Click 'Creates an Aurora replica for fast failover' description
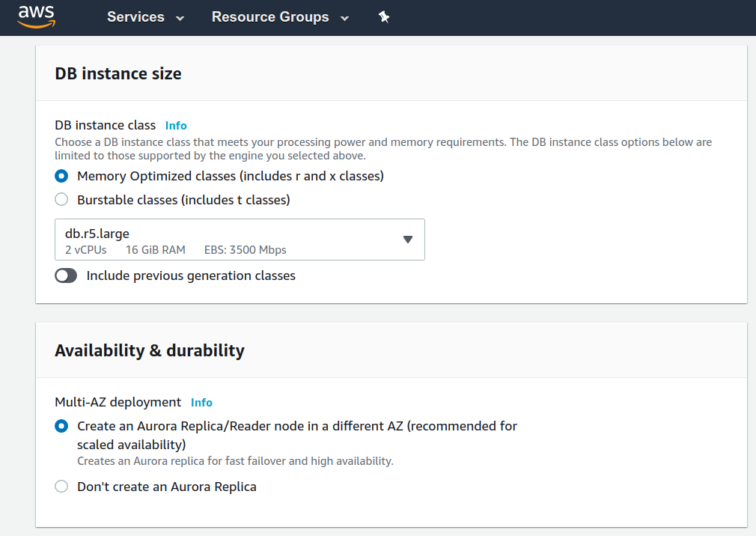 click(235, 461)
